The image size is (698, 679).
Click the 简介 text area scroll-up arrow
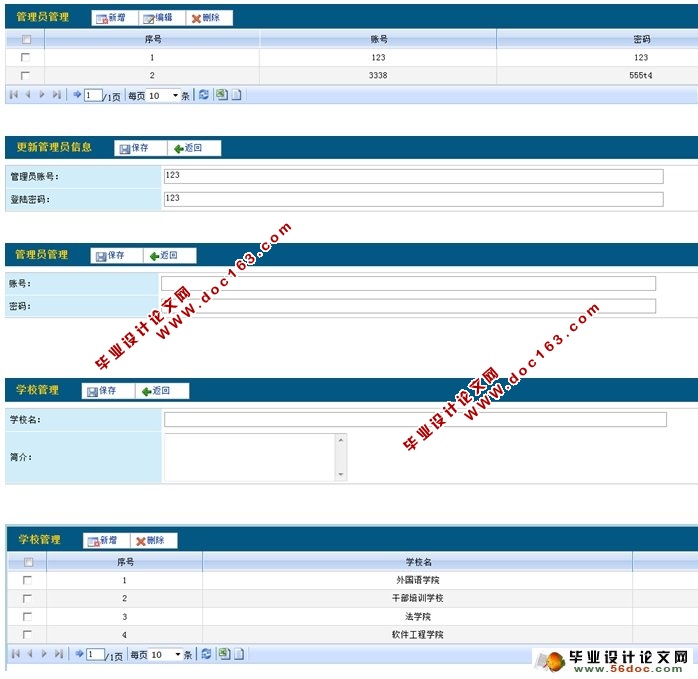[341, 440]
